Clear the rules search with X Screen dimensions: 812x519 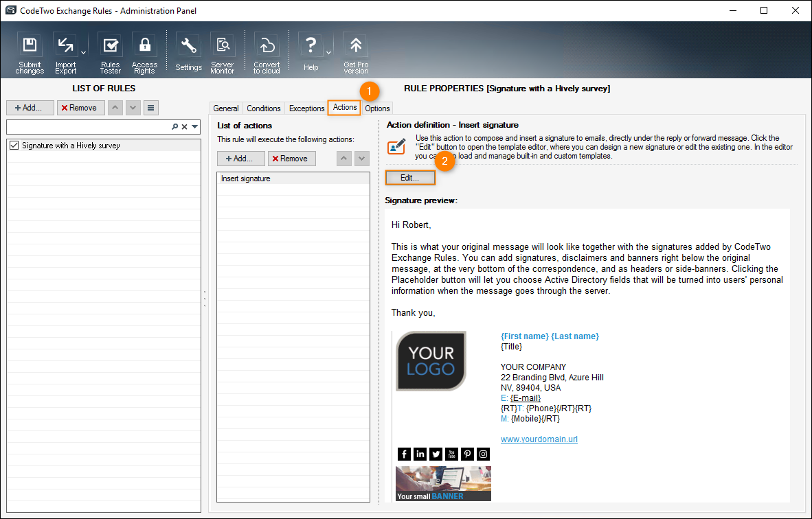(x=184, y=126)
